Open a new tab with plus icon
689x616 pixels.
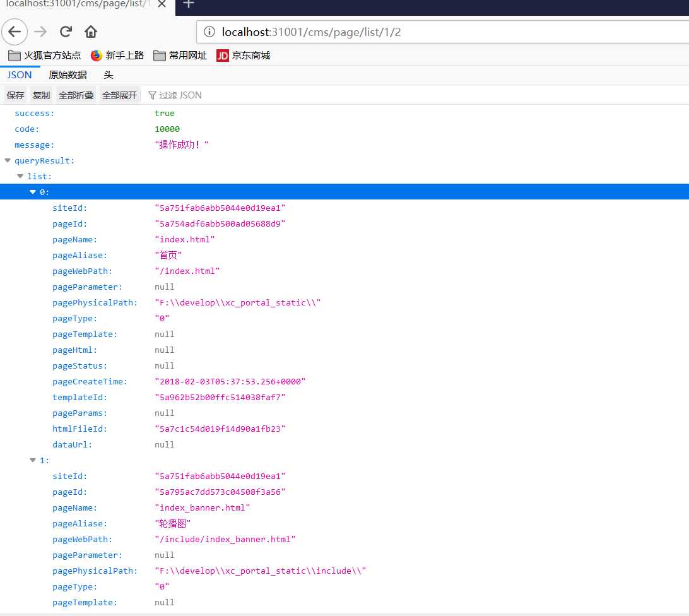(189, 4)
